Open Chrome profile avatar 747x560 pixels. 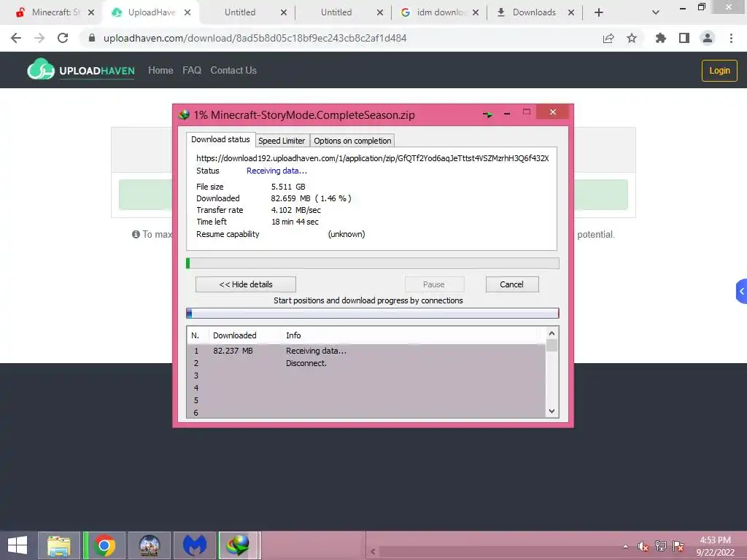pyautogui.click(x=708, y=38)
